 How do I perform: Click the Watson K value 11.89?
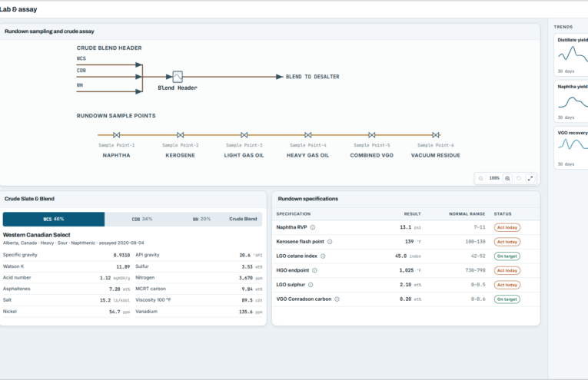coord(123,267)
